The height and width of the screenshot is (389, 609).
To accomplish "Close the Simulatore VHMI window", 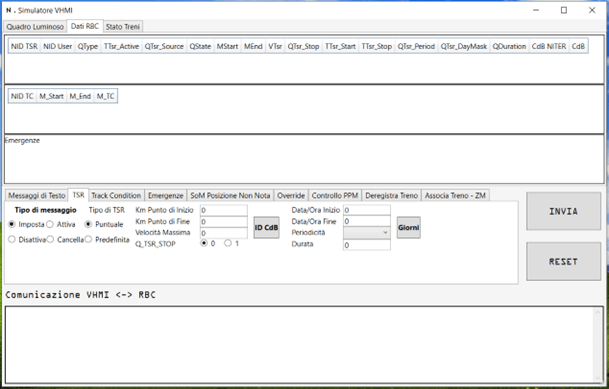I will coord(592,10).
